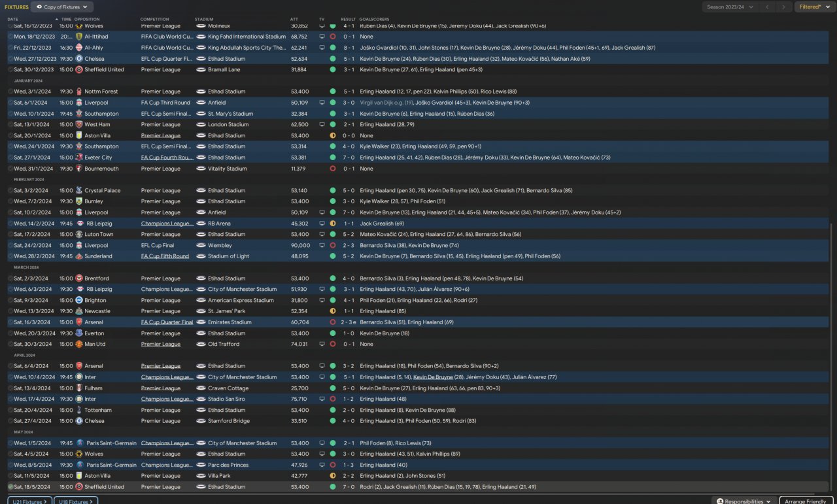Open the Responsibilities dropdown
Screen dimensions: 837x504
point(743,501)
